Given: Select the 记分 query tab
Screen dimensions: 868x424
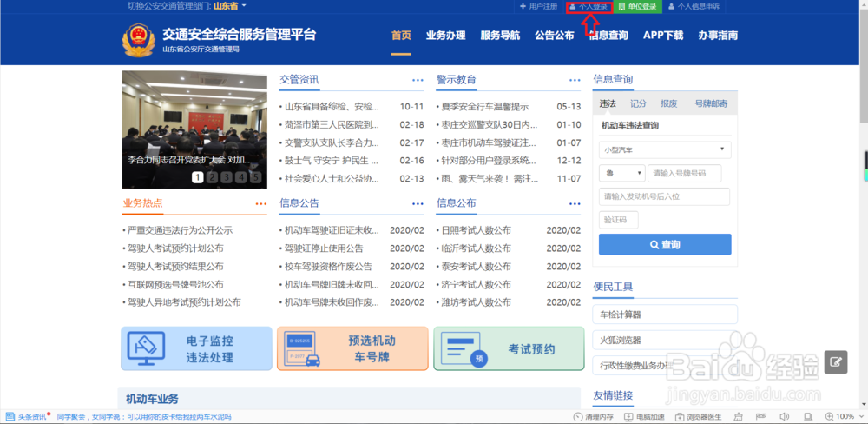Looking at the screenshot, I should (x=638, y=103).
